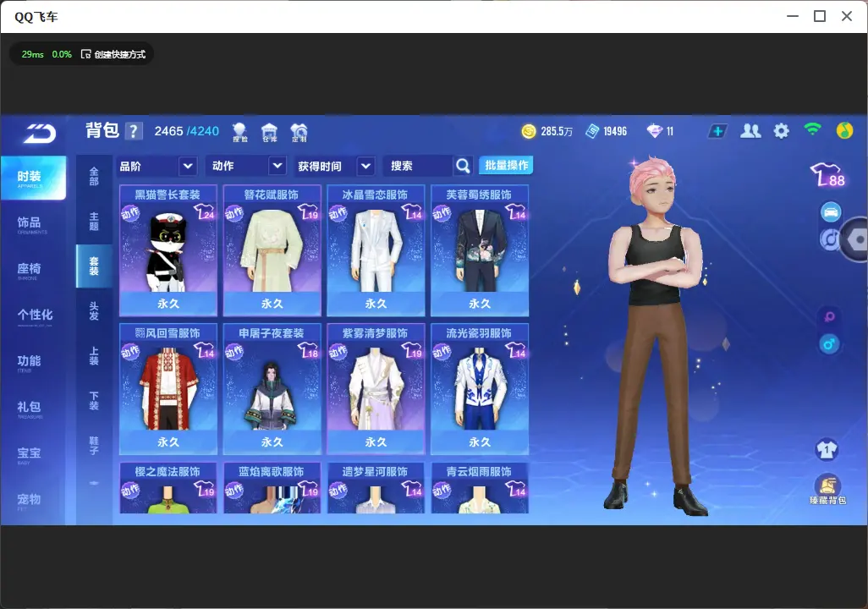868x609 pixels.
Task: Open the 仓库 warehouse icon
Action: pyautogui.click(x=269, y=132)
